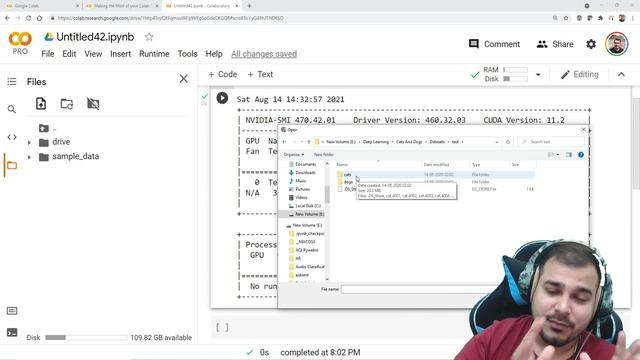This screenshot has width=640, height=360.
Task: Open the View menu
Action: click(x=93, y=54)
